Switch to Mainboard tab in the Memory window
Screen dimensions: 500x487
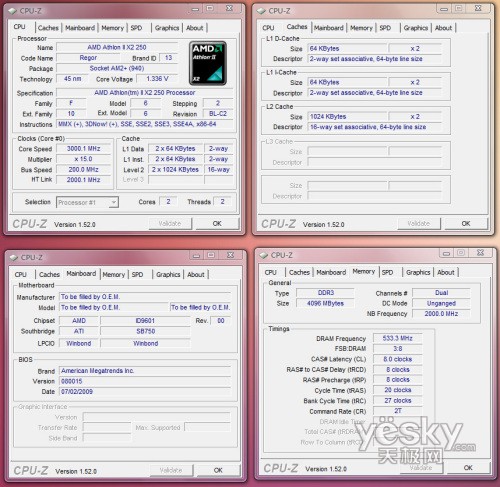331,273
